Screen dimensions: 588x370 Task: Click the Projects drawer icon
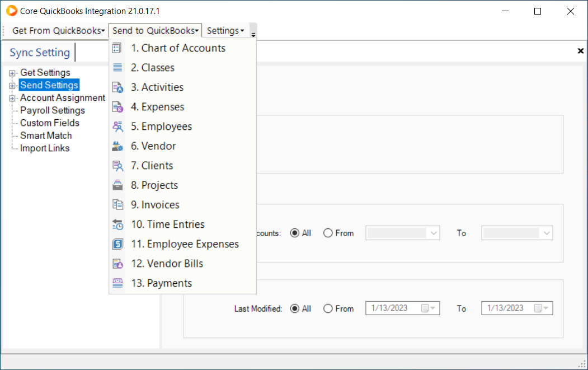tap(117, 185)
